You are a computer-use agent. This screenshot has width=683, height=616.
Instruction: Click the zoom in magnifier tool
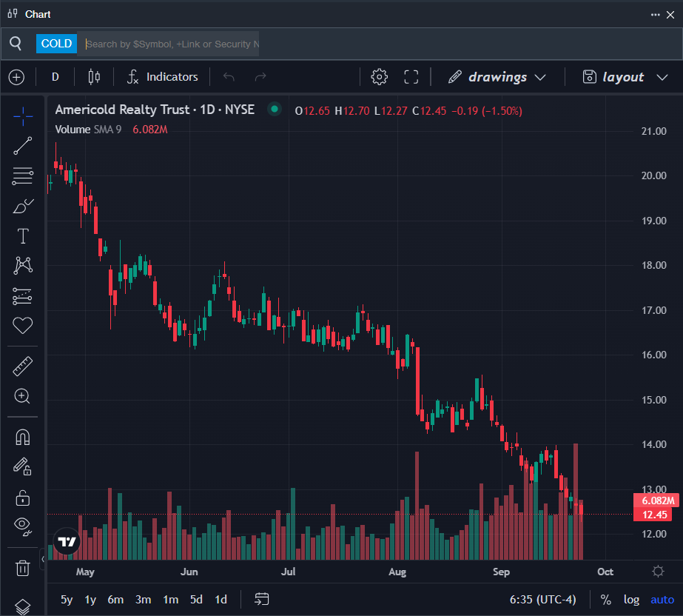click(23, 396)
